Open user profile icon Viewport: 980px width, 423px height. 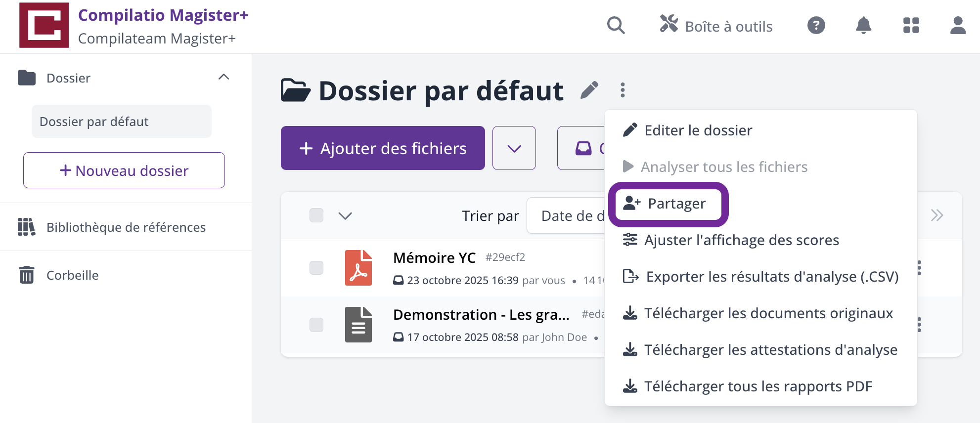pyautogui.click(x=958, y=25)
